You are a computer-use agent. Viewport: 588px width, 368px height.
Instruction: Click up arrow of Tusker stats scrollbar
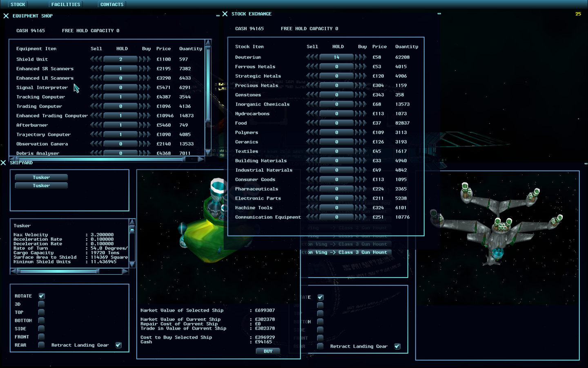132,222
